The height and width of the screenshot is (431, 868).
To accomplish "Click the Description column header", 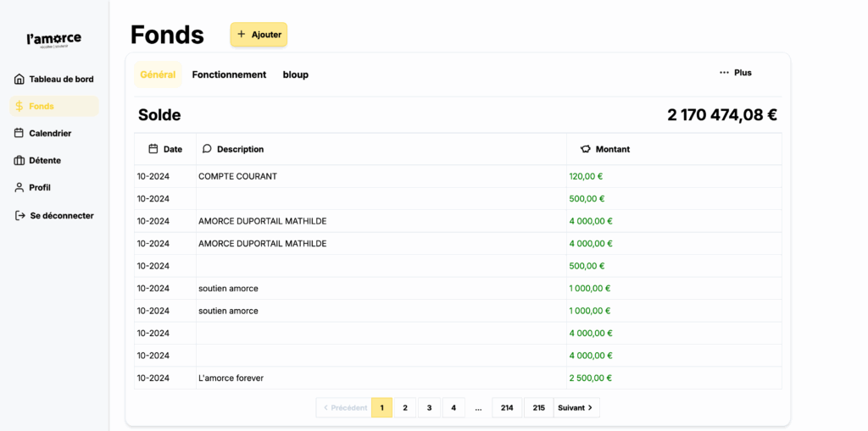I will click(x=240, y=149).
